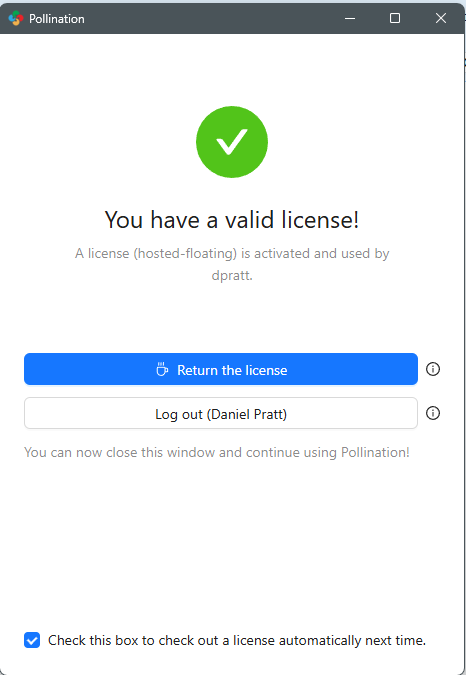Return the license
Viewport: 466px width, 675px height.
pyautogui.click(x=221, y=369)
